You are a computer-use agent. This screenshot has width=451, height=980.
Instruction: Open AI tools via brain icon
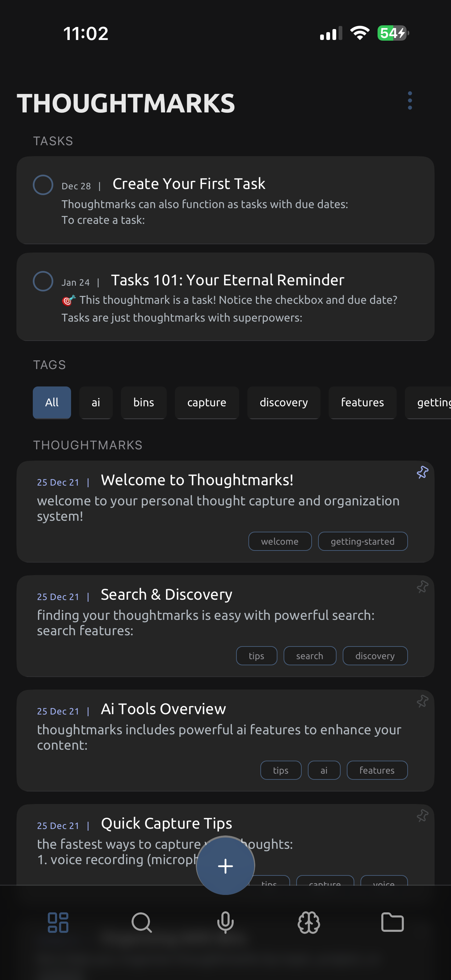(x=309, y=923)
